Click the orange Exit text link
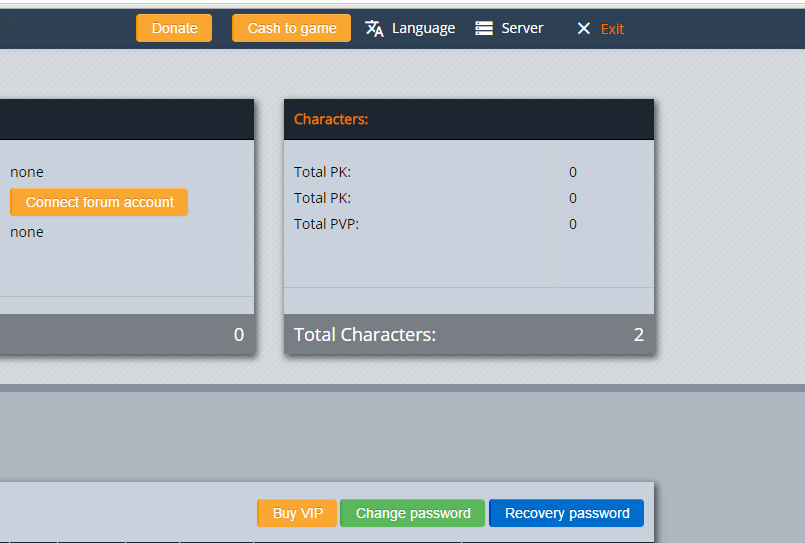This screenshot has height=543, width=805. (612, 29)
